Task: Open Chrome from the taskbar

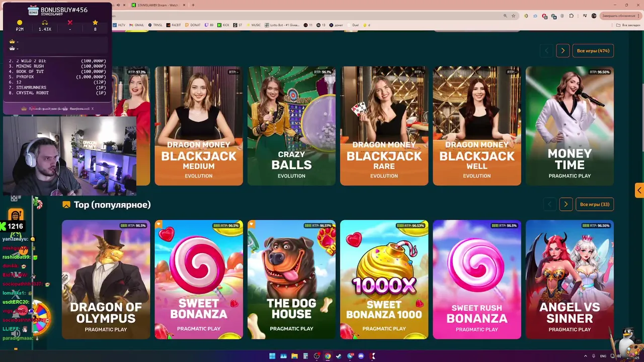Action: pos(328,356)
